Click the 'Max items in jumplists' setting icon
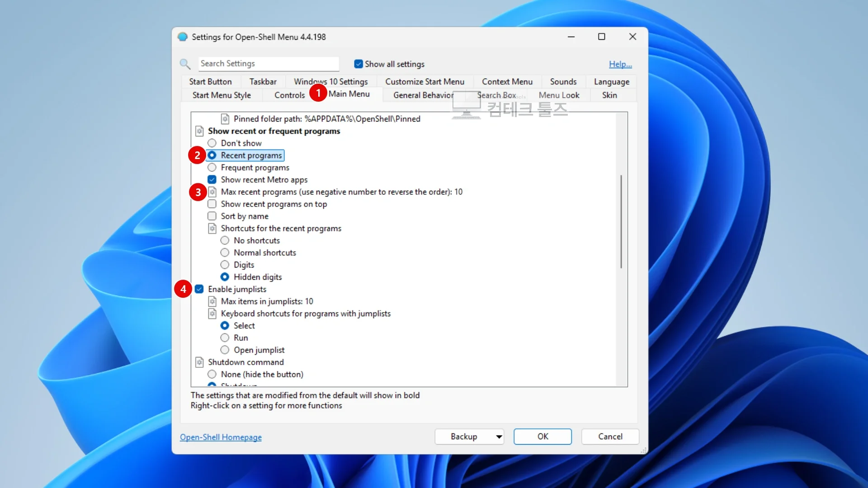This screenshot has height=488, width=868. (x=212, y=301)
